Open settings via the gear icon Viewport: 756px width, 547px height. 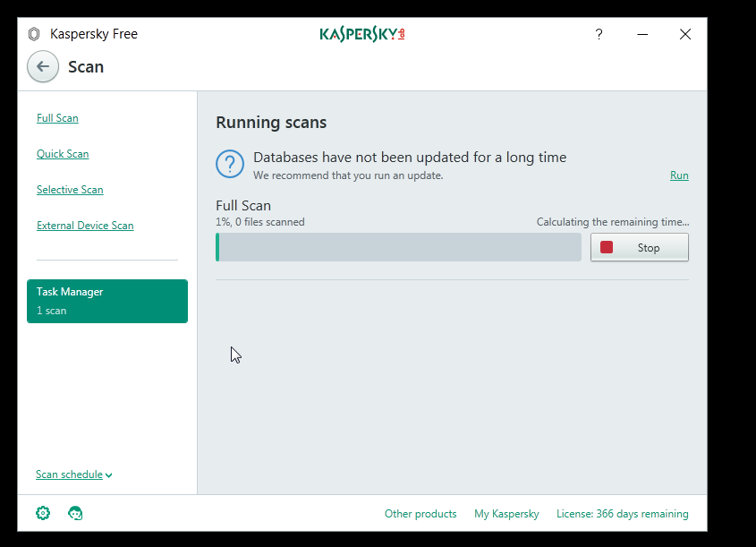click(43, 513)
